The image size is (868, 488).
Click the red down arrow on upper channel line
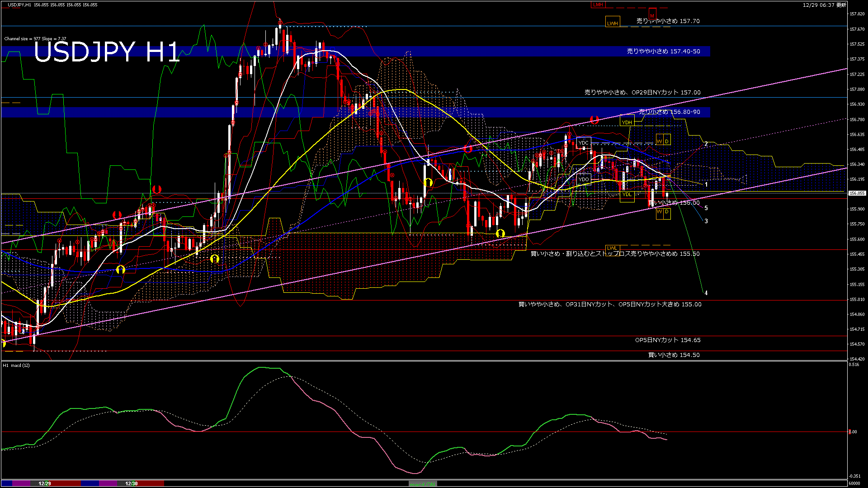594,120
